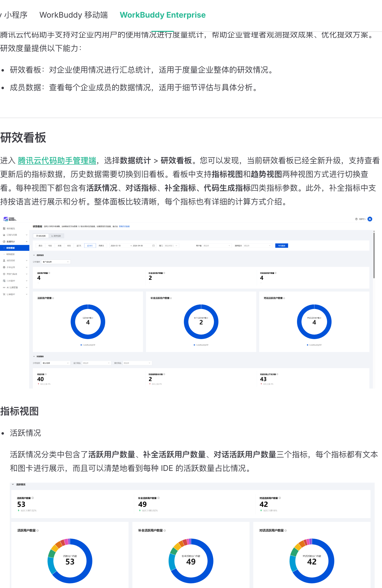Click the 开放与集成 cube icon in sidebar
382x588 pixels.
4,274
